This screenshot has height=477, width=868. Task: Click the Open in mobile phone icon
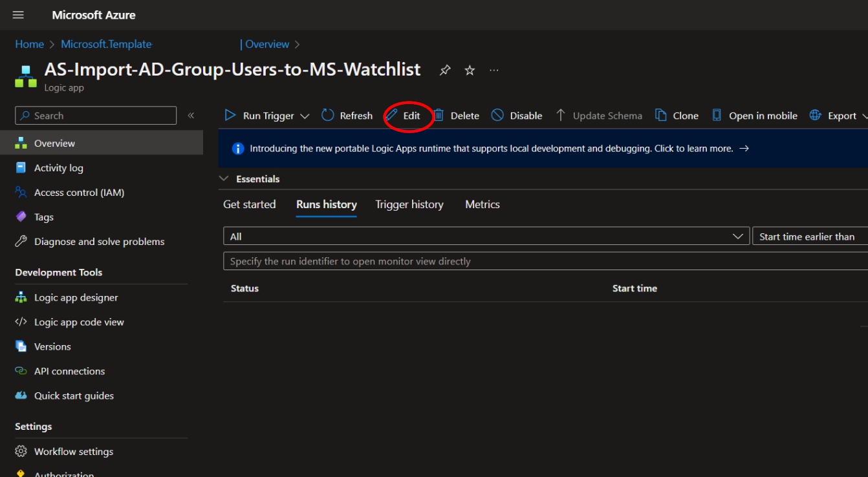717,115
